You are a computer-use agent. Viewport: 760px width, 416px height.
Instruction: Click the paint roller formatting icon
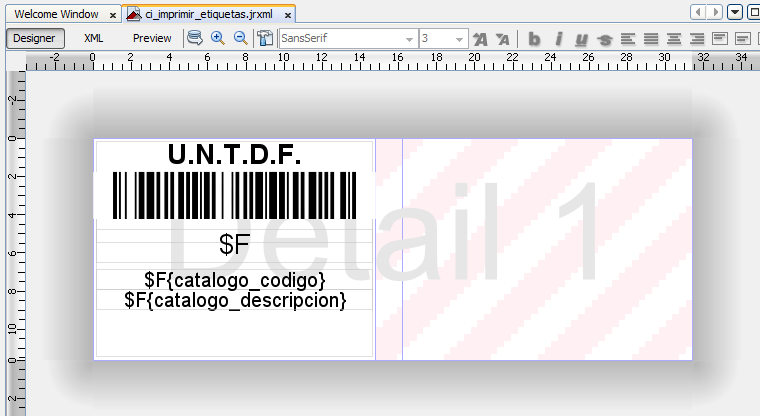(265, 38)
